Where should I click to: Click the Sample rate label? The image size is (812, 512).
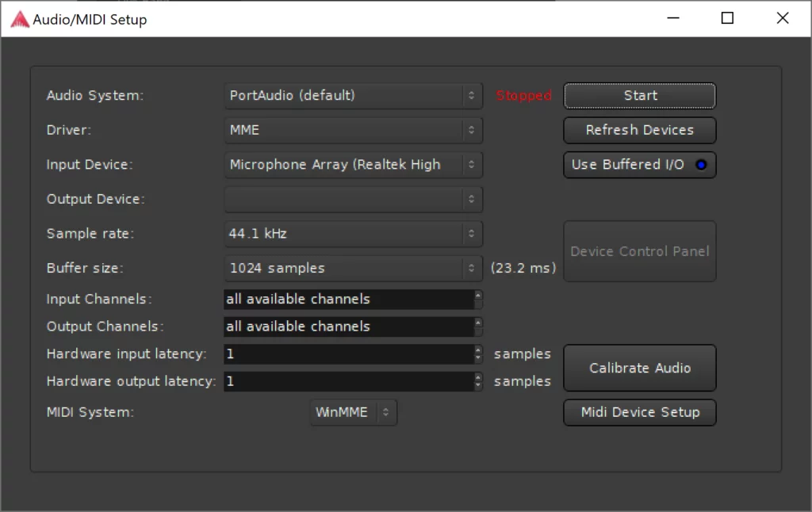[90, 234]
